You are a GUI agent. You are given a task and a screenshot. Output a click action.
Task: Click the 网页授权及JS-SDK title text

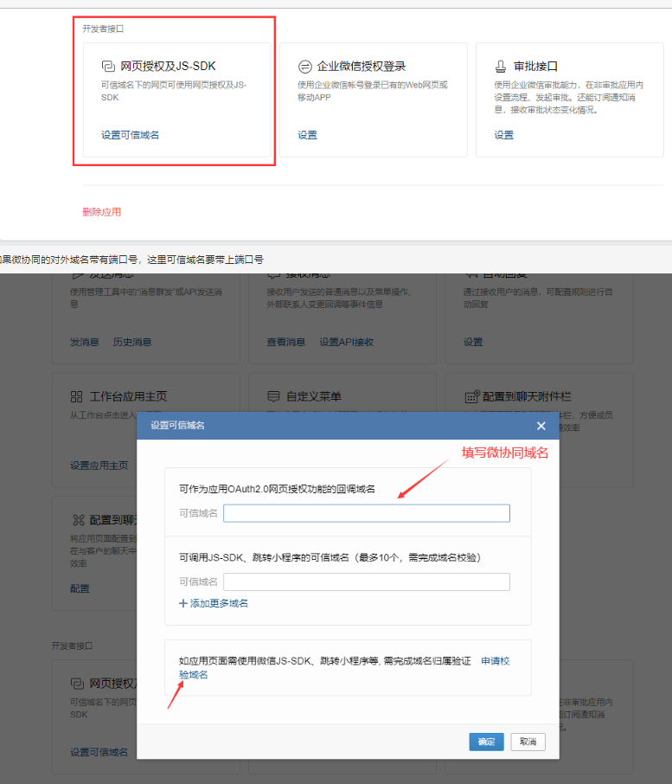click(168, 66)
